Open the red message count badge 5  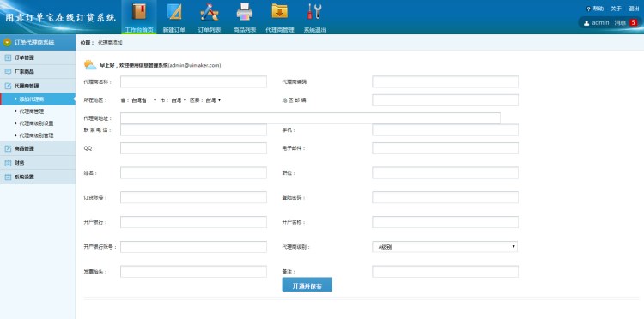coord(633,23)
